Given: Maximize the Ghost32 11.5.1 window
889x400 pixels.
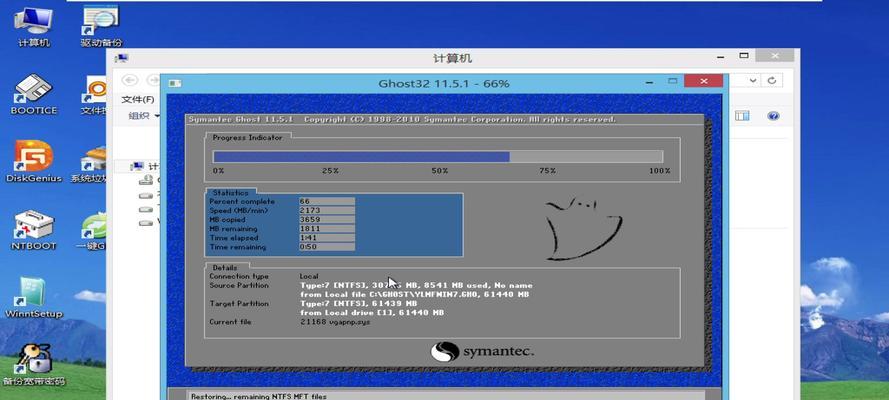Looking at the screenshot, I should coord(672,81).
